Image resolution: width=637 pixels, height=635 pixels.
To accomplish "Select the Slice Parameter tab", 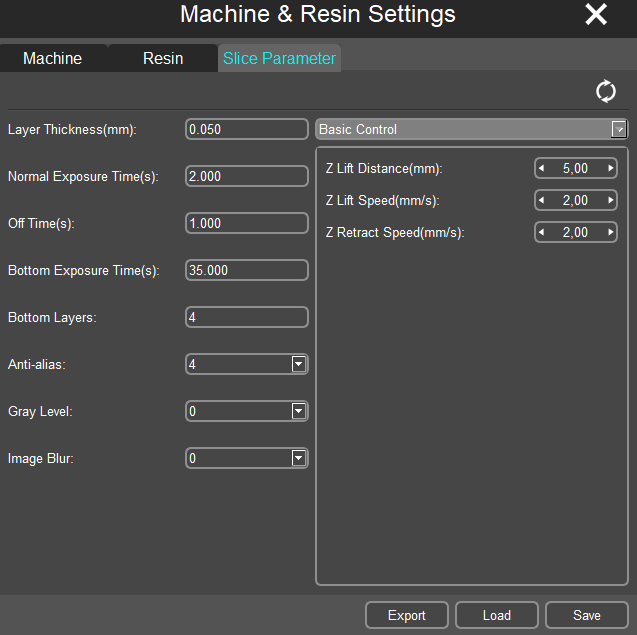I will coord(279,58).
